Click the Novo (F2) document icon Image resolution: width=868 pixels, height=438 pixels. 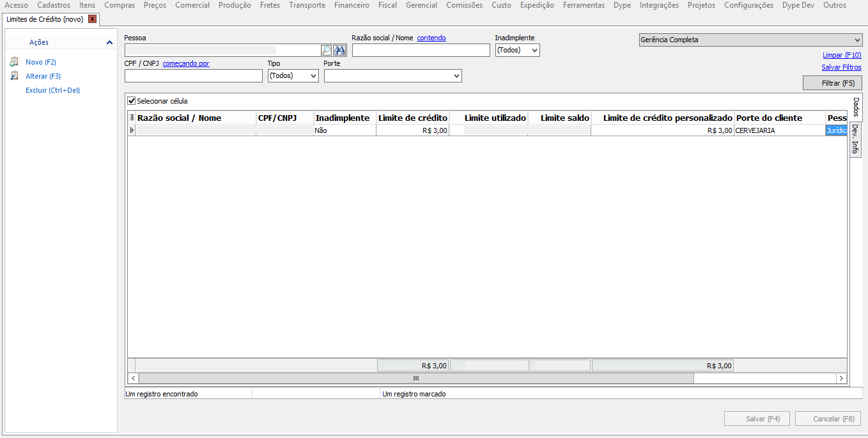pyautogui.click(x=14, y=62)
